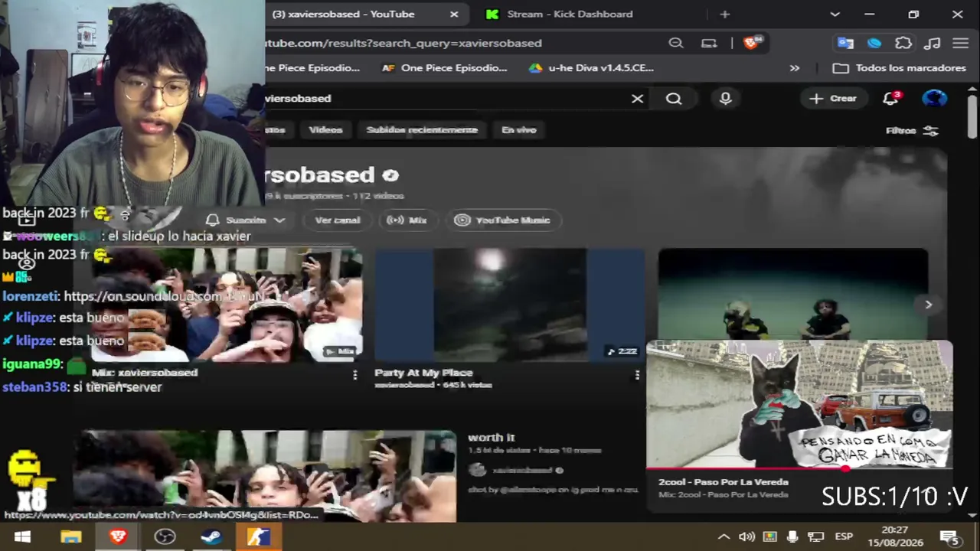This screenshot has width=980, height=551.
Task: Open the Google Translate extension icon
Action: coord(845,43)
